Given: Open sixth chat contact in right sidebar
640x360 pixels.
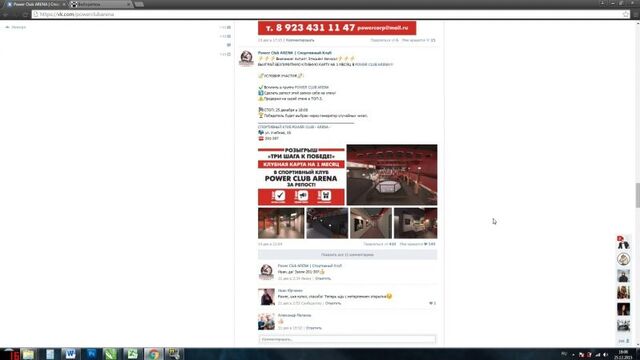Looking at the screenshot, I should (x=623, y=325).
